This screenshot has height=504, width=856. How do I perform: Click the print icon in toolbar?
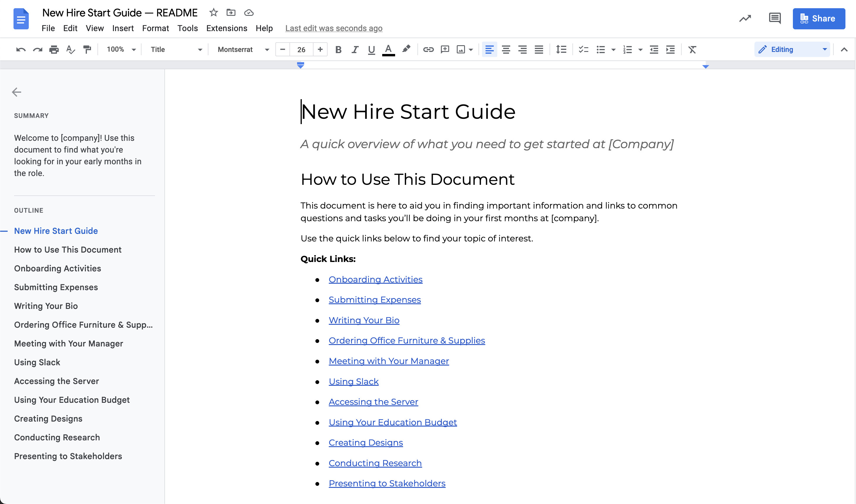point(54,50)
